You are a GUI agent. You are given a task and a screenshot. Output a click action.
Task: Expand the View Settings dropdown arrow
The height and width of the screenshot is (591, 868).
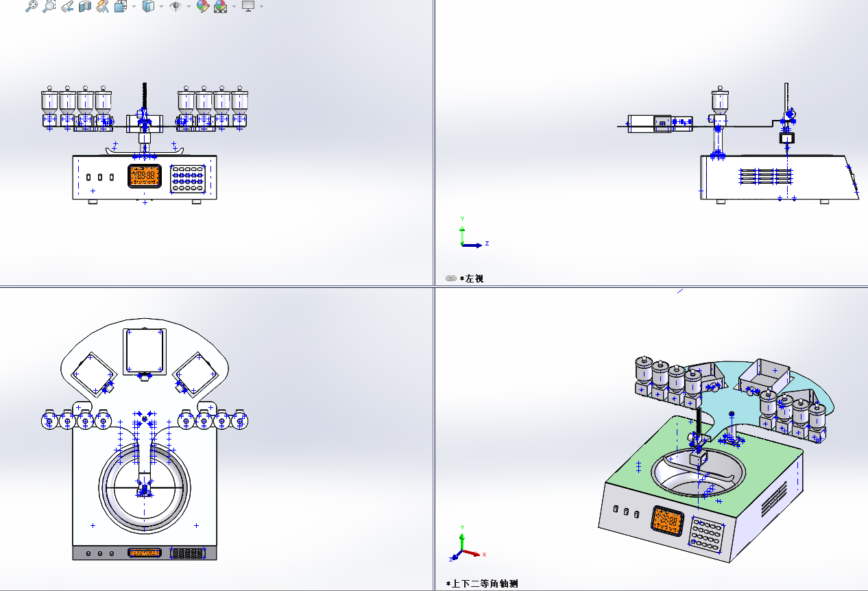click(x=261, y=7)
